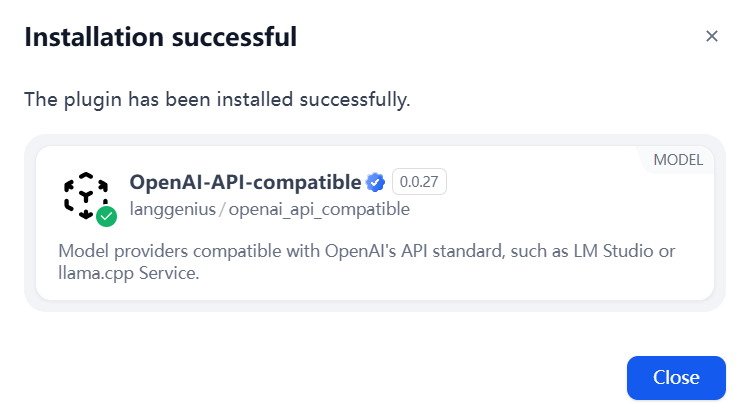Click the blue verified badge
This screenshot has height=416, width=745.
point(375,182)
